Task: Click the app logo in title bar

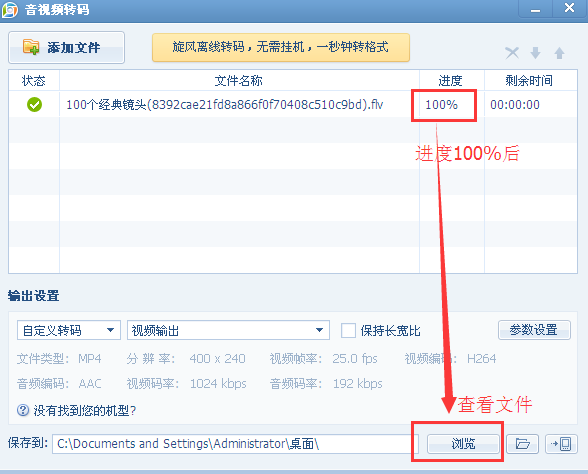Action: click(x=10, y=10)
